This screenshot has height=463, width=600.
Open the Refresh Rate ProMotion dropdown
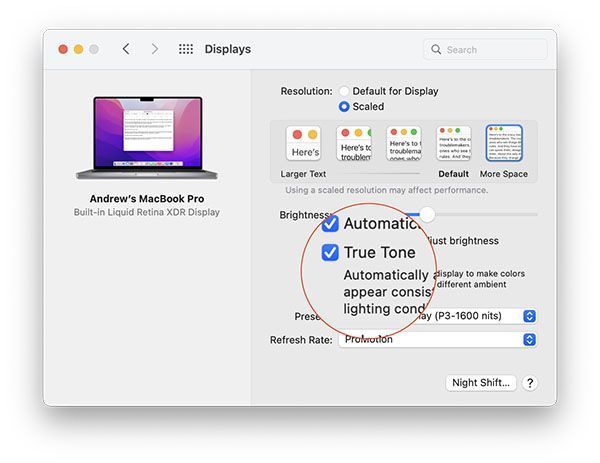437,339
